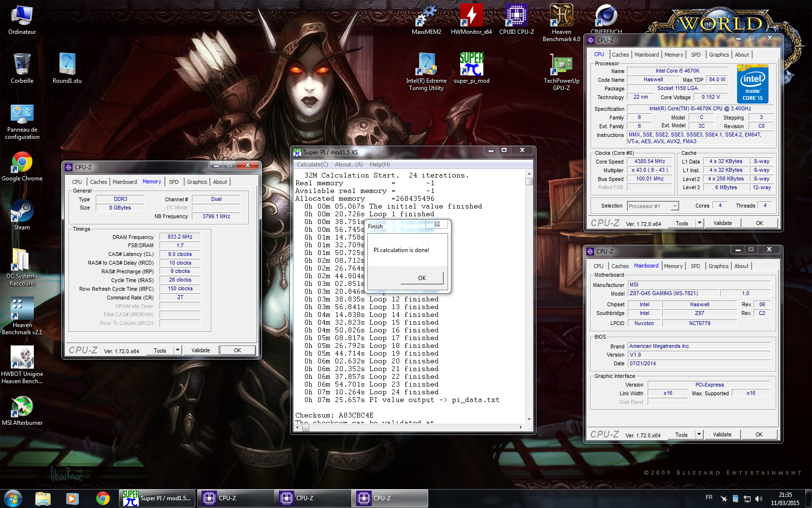
Task: Launch HWBOT Unigine Heaven Bench icon
Action: point(22,365)
